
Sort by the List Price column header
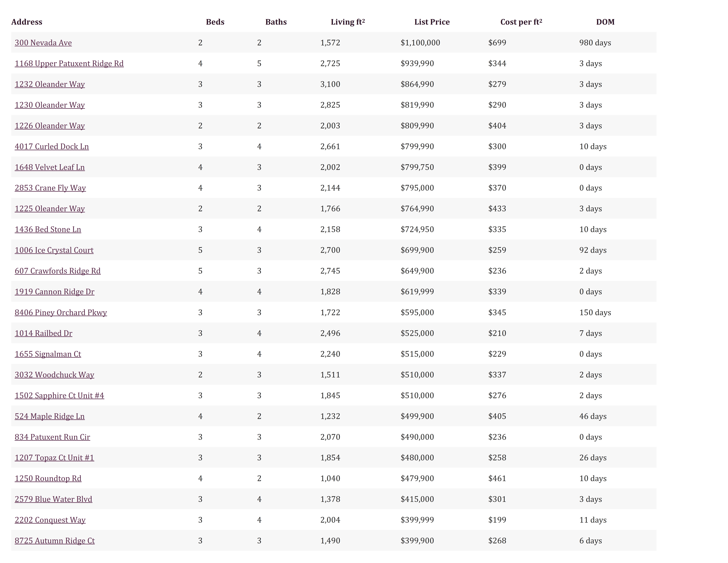pyautogui.click(x=432, y=22)
